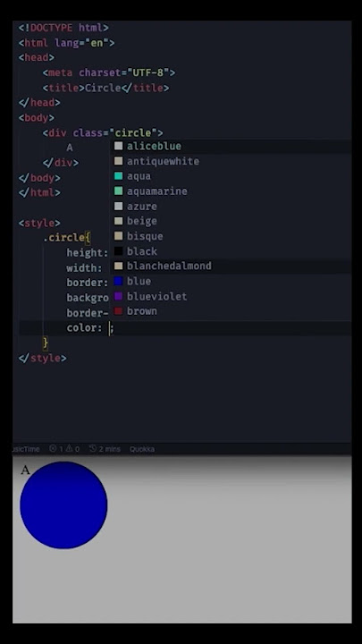
Task: Click Quokka in the status bar
Action: tap(142, 449)
